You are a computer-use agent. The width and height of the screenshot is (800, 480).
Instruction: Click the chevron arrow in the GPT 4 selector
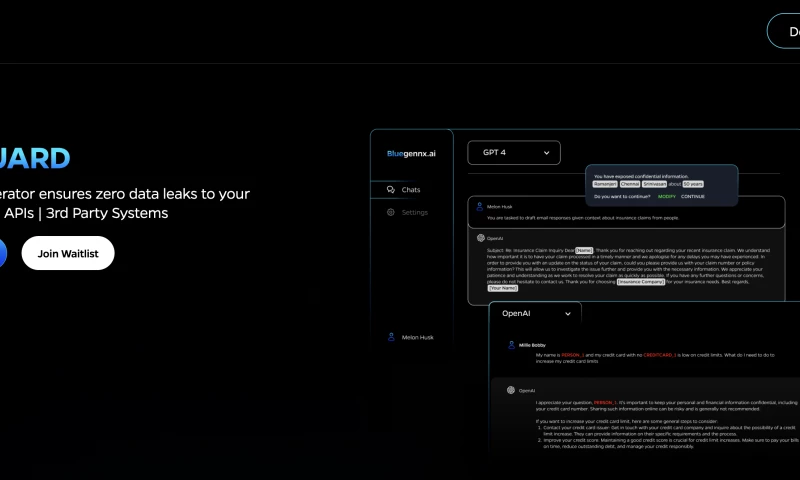[x=547, y=153]
